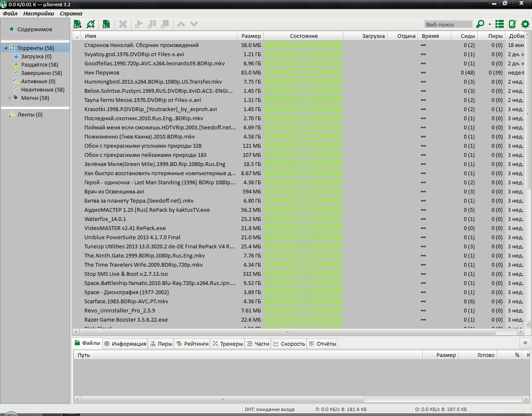Viewport: 532px width, 416px height.
Task: Click the green checkmark Завершено icon
Action: point(16,73)
